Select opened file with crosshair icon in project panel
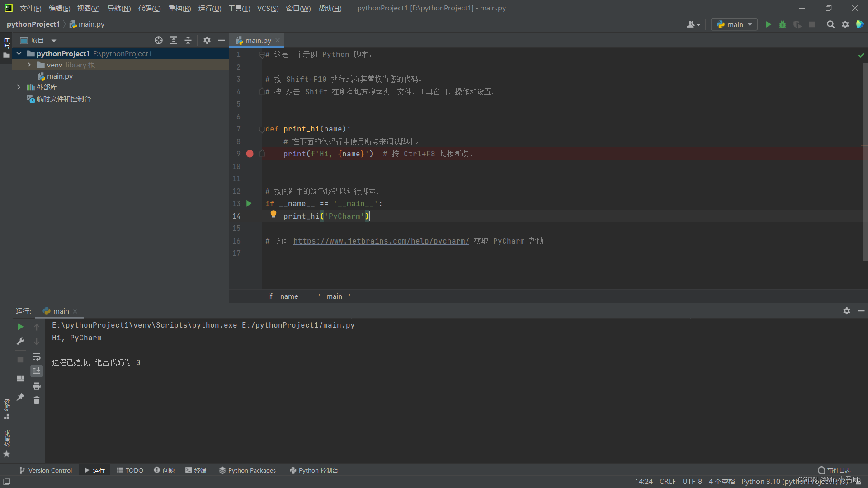 pos(159,40)
